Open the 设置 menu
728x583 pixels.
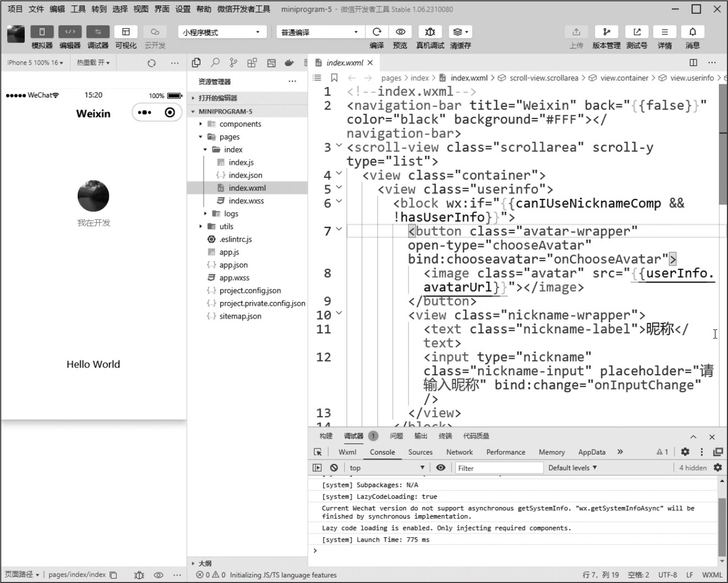click(x=183, y=9)
